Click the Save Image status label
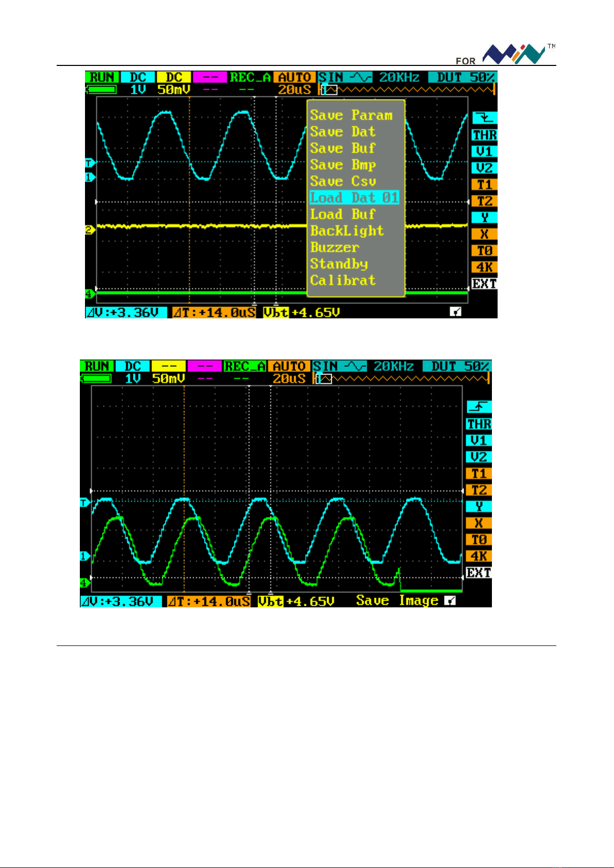614x868 pixels. tap(397, 601)
